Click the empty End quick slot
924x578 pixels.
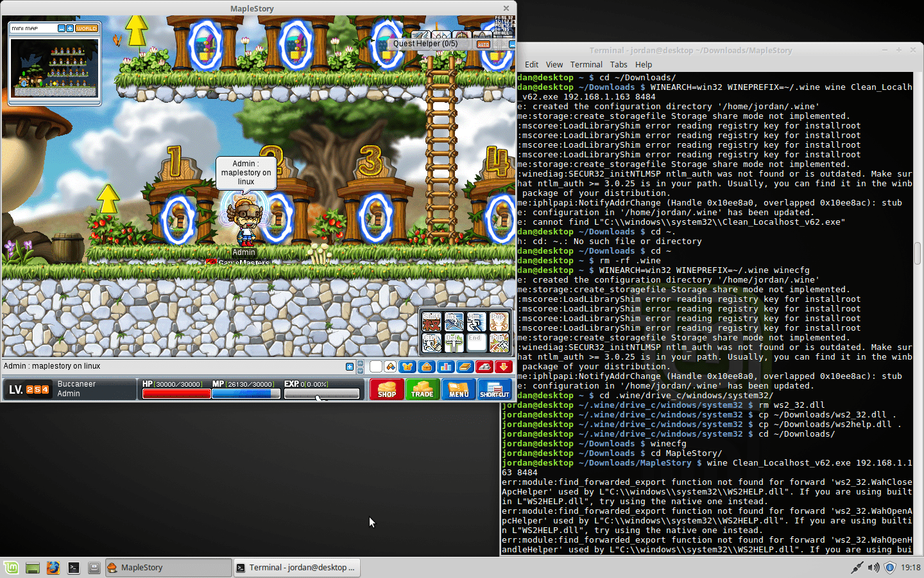(x=477, y=343)
